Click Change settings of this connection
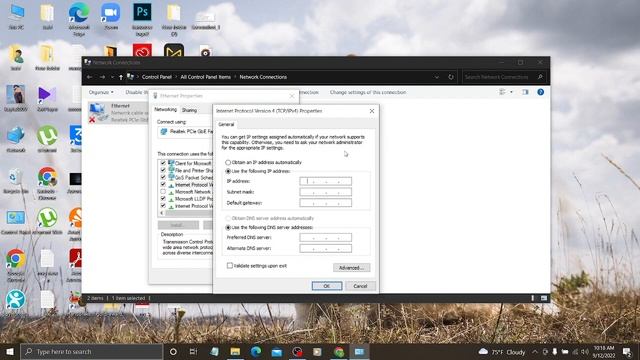Screen dimensions: 640x360 pos(368,92)
